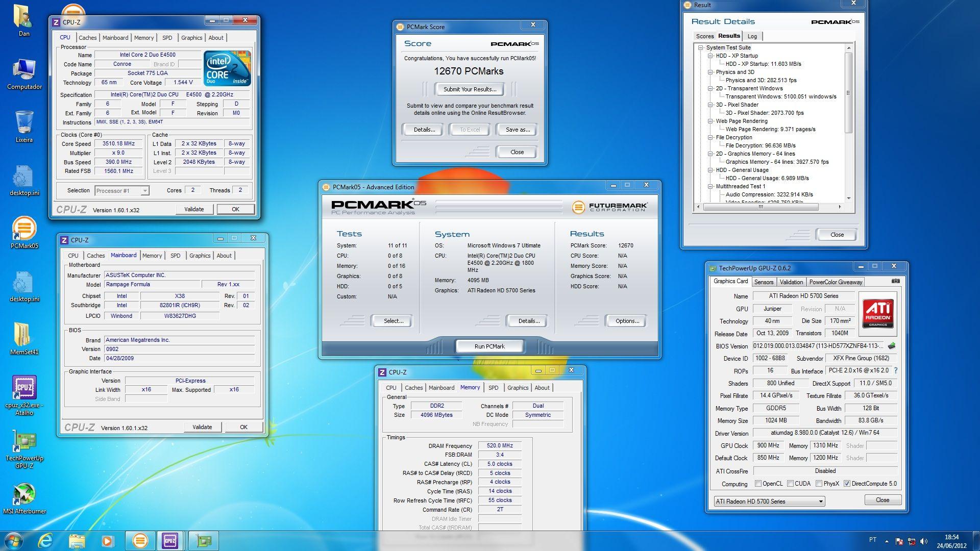Select the cpuz_x32.exe - Atalho shortcut
The image size is (980, 551).
pyautogui.click(x=24, y=395)
